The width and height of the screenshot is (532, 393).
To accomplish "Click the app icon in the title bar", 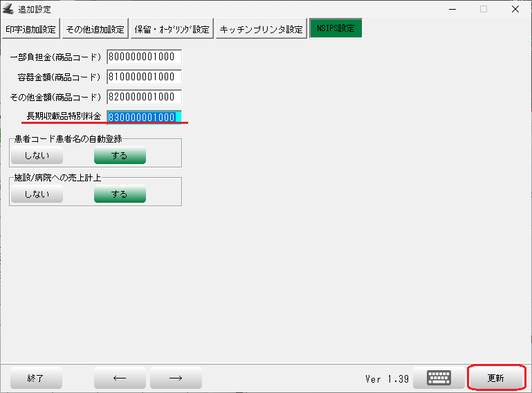I will click(x=9, y=9).
